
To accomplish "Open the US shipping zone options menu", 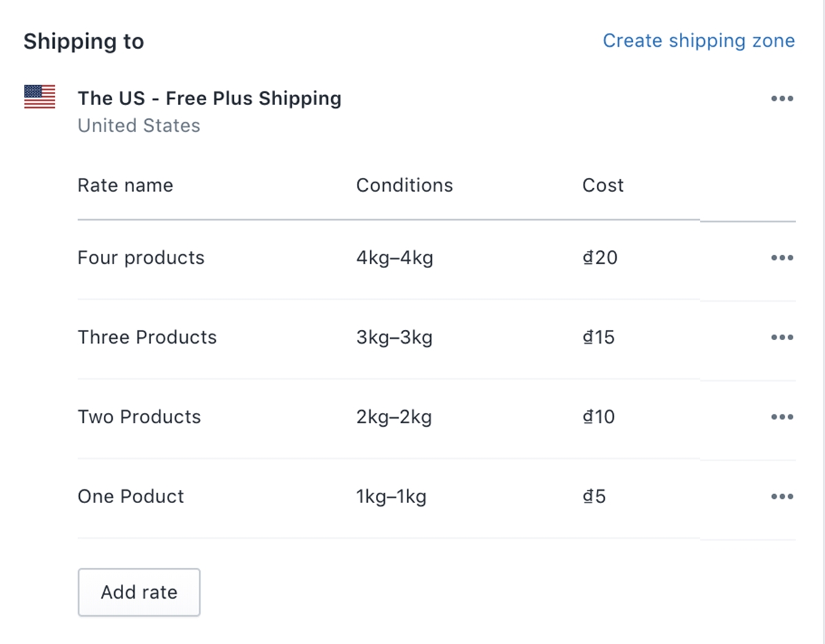I will (x=782, y=99).
